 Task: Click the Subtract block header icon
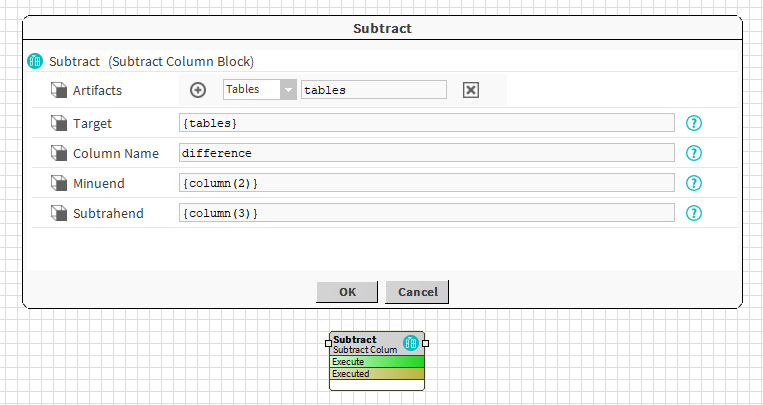35,61
